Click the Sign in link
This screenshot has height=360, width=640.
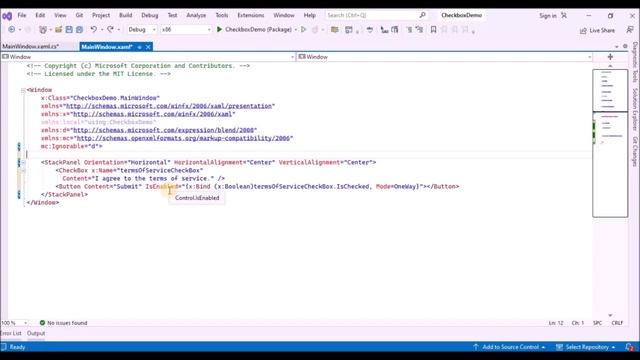click(x=548, y=16)
